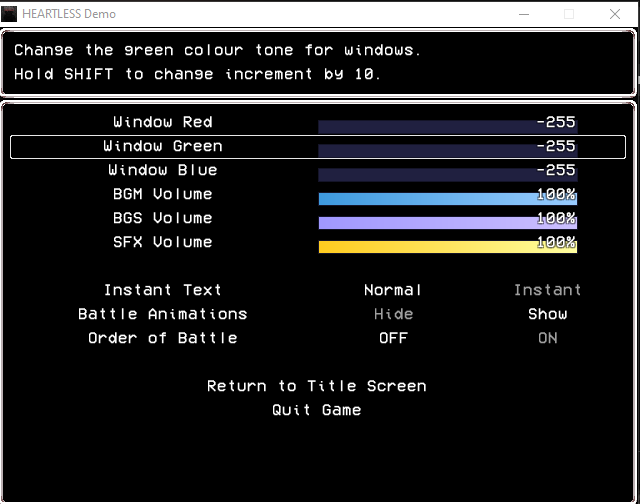640x504 pixels.
Task: Select the Window Blue option row
Action: click(x=318, y=170)
